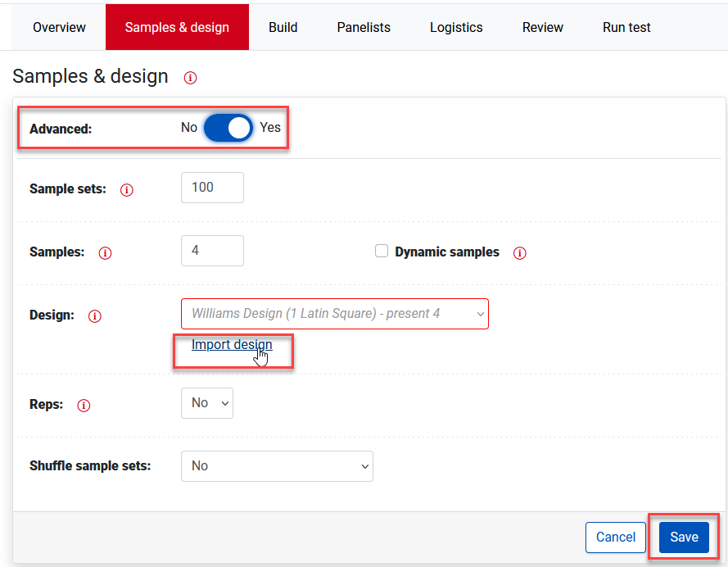728x567 pixels.
Task: Open the Panelists tab
Action: [x=364, y=27]
